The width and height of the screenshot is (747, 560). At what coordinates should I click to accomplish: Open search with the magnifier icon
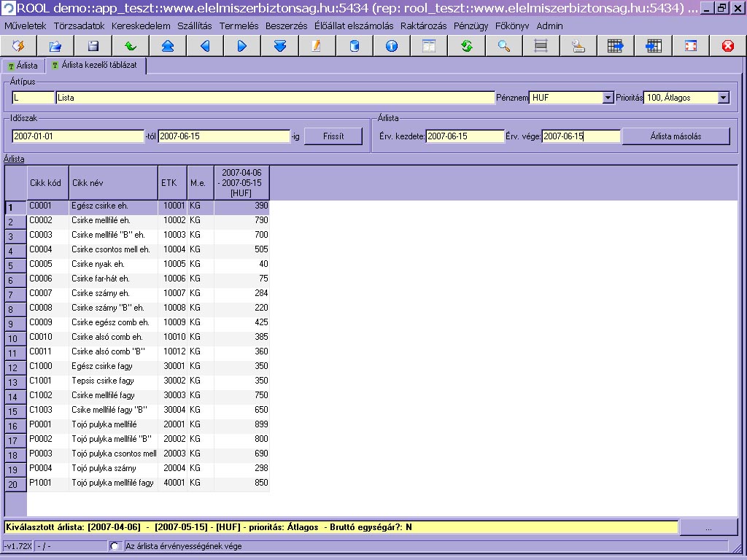(503, 46)
